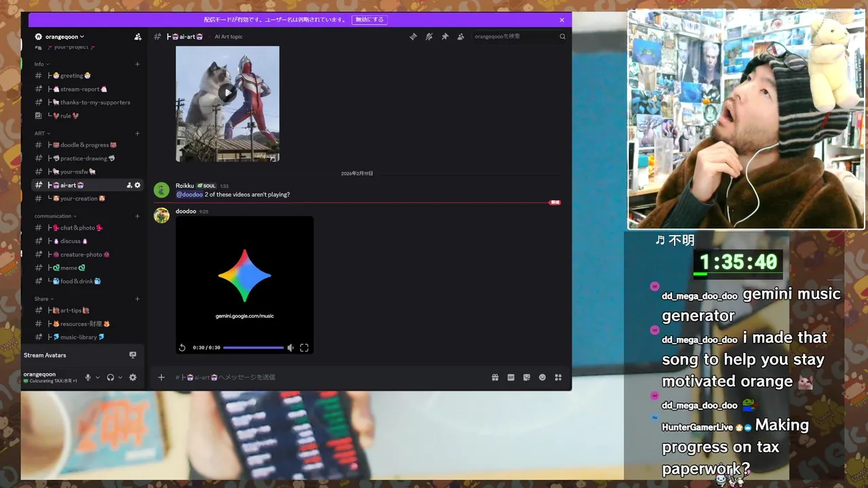Add channel to Info category

(138, 64)
